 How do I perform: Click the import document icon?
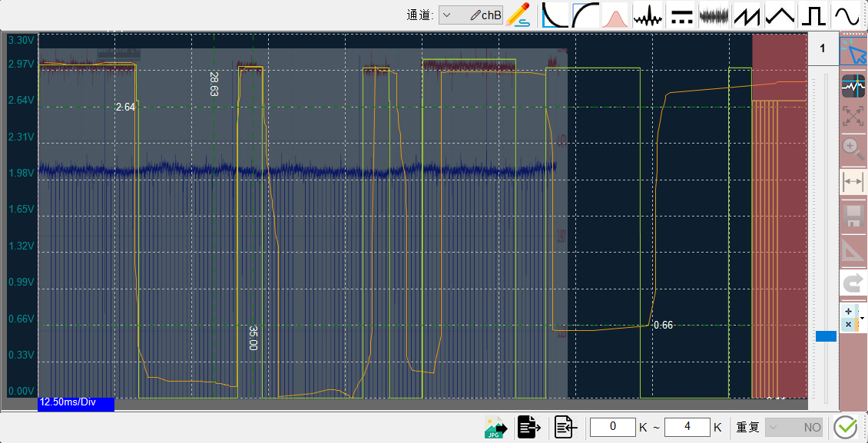tap(566, 428)
